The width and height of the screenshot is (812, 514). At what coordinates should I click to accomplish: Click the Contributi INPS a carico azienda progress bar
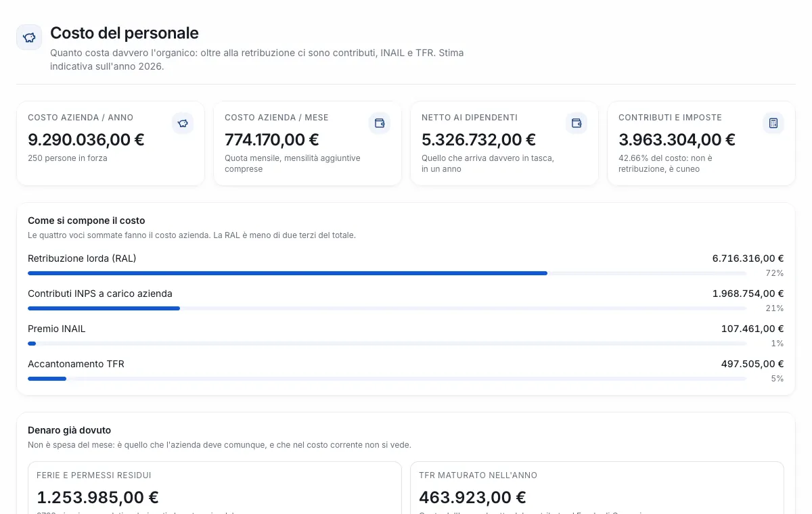[x=387, y=308]
